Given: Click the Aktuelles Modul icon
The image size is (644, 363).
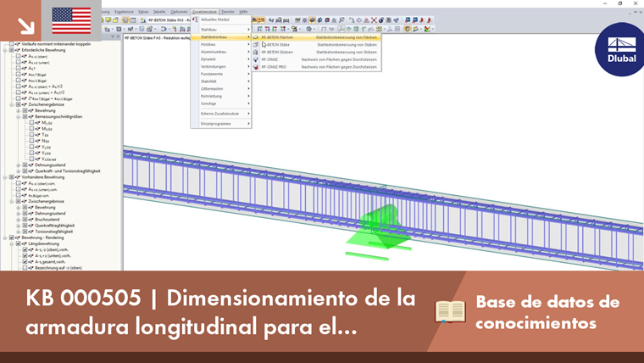Looking at the screenshot, I should [x=196, y=20].
